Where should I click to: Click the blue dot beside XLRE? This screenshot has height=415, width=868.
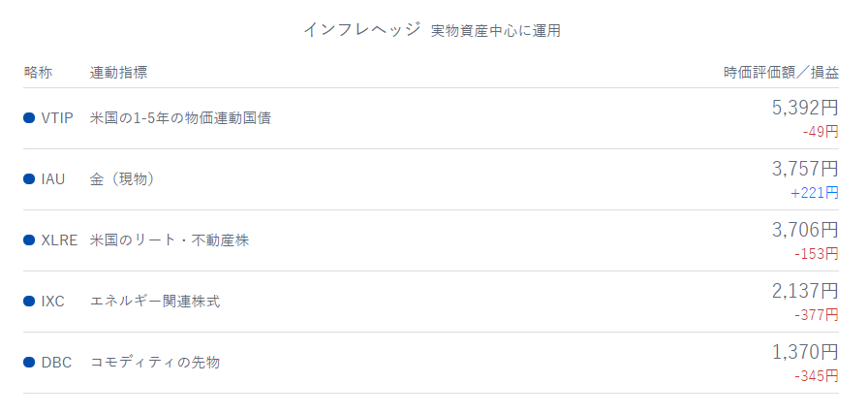click(x=29, y=240)
